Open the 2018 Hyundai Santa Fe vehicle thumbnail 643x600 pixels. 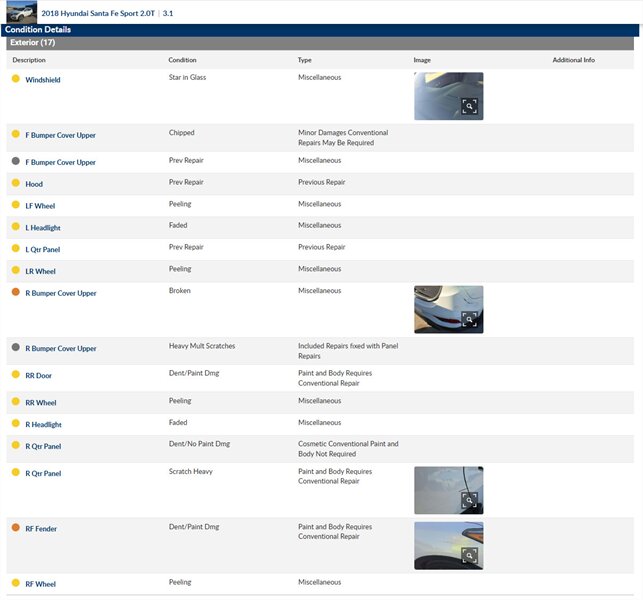[x=21, y=13]
